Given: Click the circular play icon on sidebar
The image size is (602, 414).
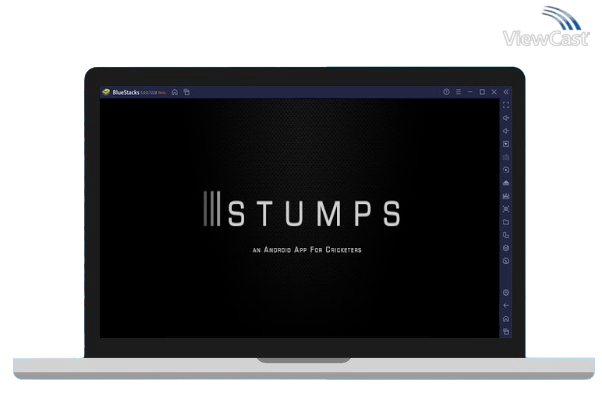Looking at the screenshot, I should [506, 170].
